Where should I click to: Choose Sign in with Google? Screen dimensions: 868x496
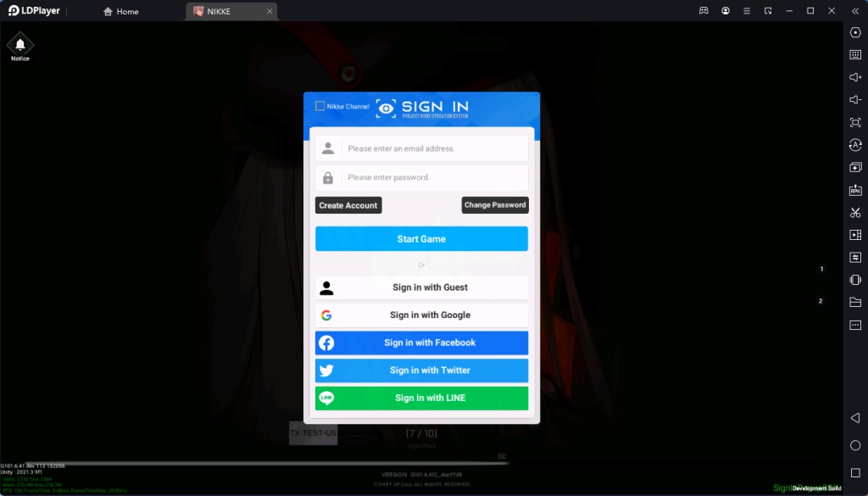[x=421, y=315]
